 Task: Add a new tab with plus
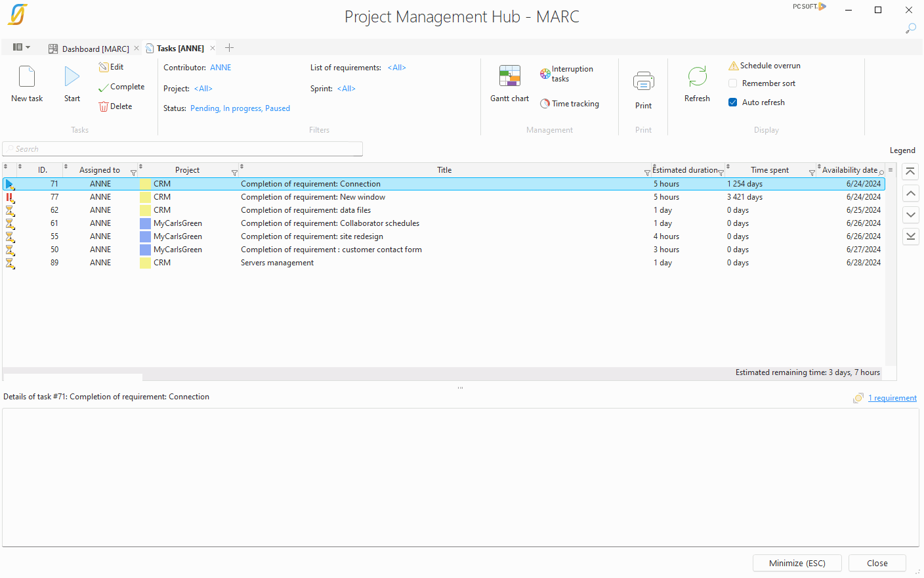click(229, 47)
